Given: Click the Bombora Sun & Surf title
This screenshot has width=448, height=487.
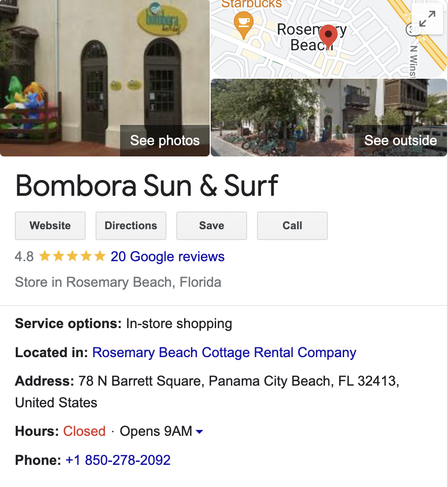Looking at the screenshot, I should coord(147,186).
